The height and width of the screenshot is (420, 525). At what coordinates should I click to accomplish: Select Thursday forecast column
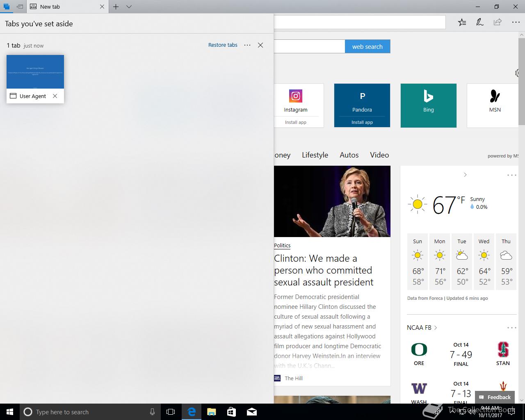click(x=506, y=262)
